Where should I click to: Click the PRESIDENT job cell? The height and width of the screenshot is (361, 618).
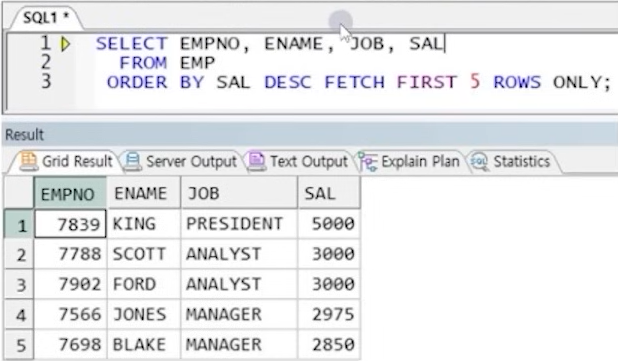[239, 224]
